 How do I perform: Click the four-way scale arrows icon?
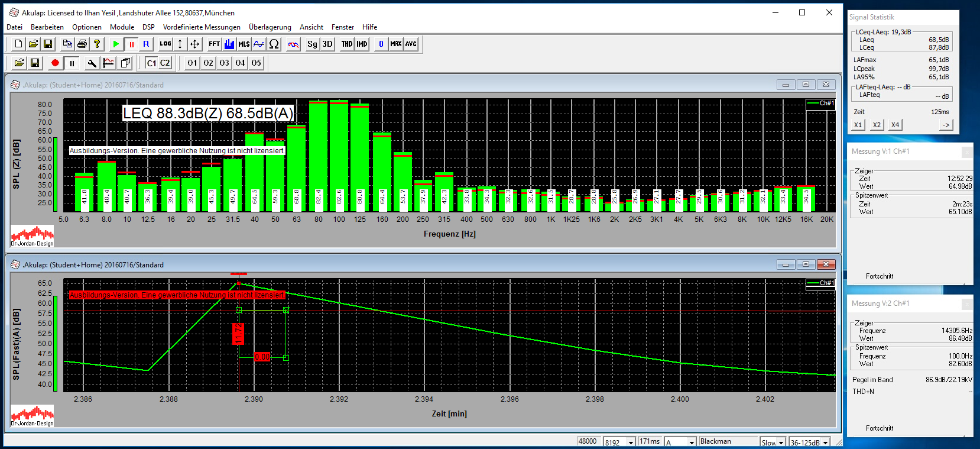[194, 44]
